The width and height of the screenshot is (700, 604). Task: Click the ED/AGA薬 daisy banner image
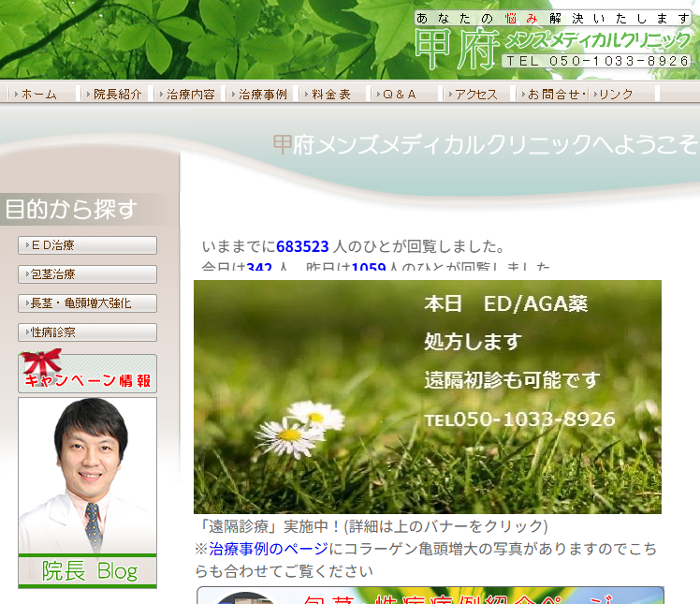(x=427, y=396)
